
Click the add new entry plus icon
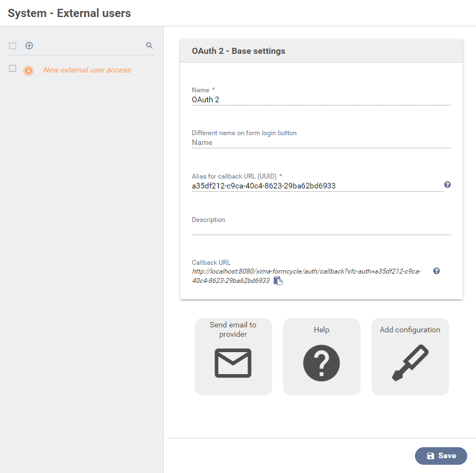(29, 46)
